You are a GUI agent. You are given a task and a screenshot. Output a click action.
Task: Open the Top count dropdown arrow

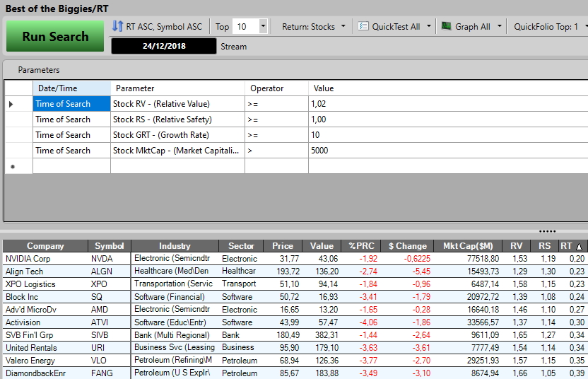[263, 26]
